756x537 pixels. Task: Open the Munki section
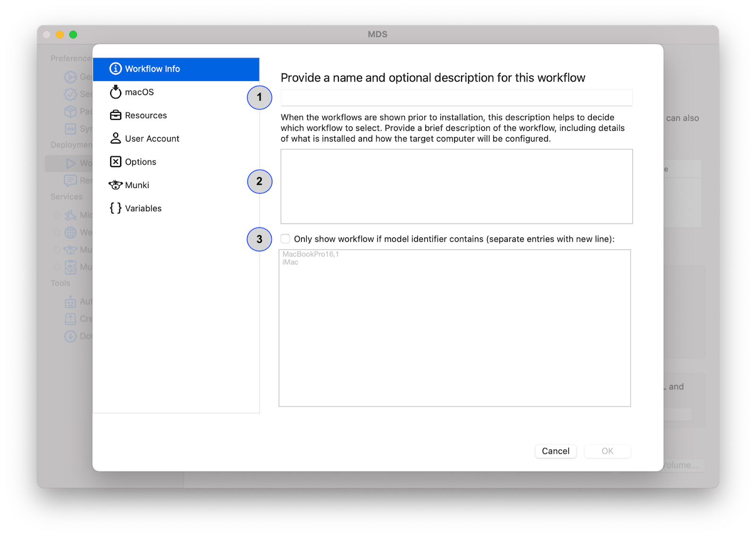(x=176, y=185)
